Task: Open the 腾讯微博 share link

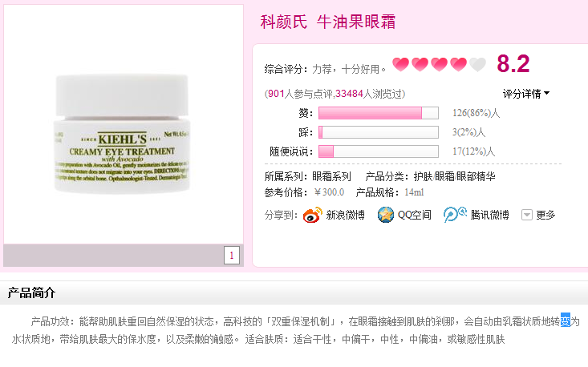Action: [x=490, y=215]
